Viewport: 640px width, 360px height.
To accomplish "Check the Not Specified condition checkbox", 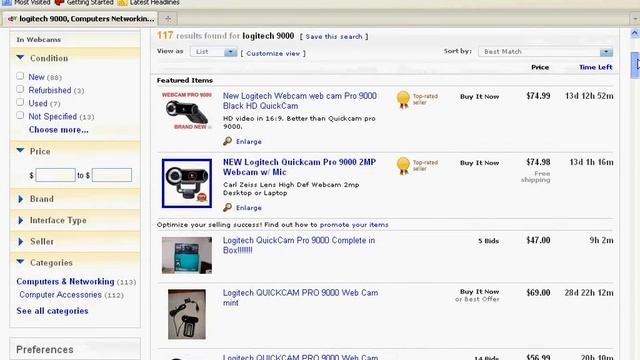I will pyautogui.click(x=20, y=115).
